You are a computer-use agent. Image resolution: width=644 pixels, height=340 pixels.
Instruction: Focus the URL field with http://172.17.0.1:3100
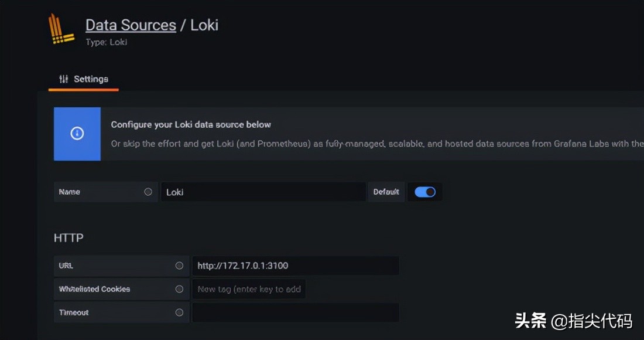295,266
